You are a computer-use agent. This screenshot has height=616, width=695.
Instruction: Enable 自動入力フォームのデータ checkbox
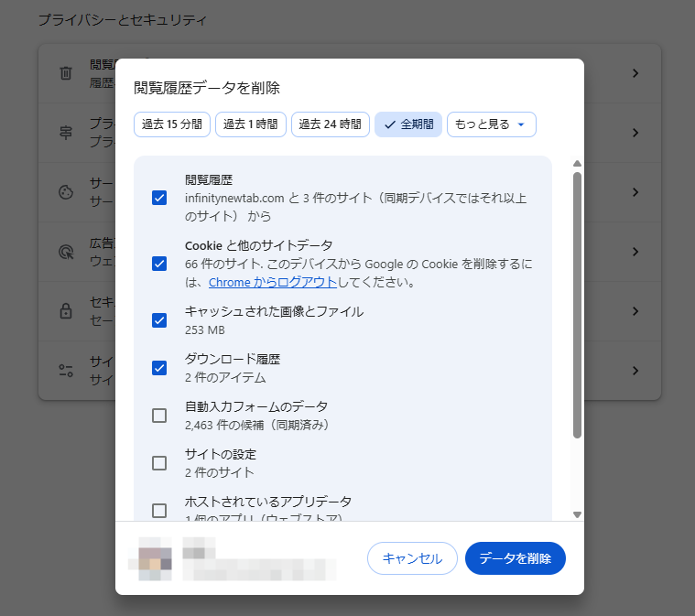coord(159,416)
